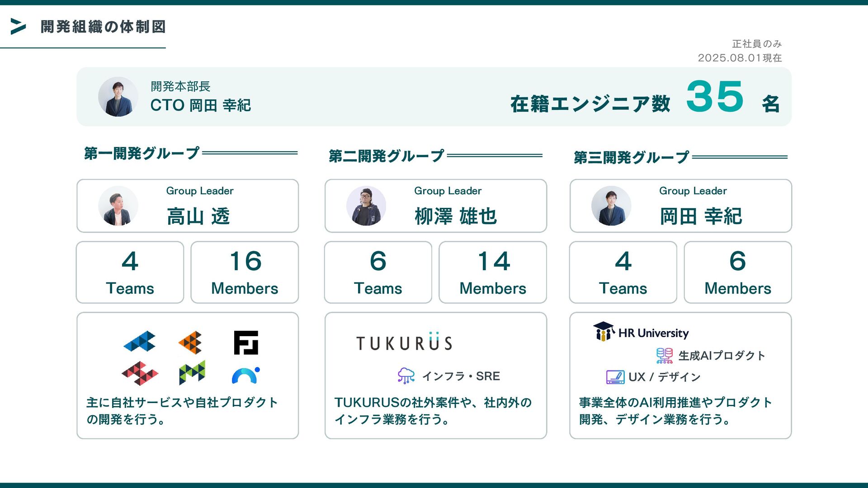This screenshot has width=868, height=488.
Task: Click the 第三開発グループ heading
Action: pyautogui.click(x=632, y=157)
